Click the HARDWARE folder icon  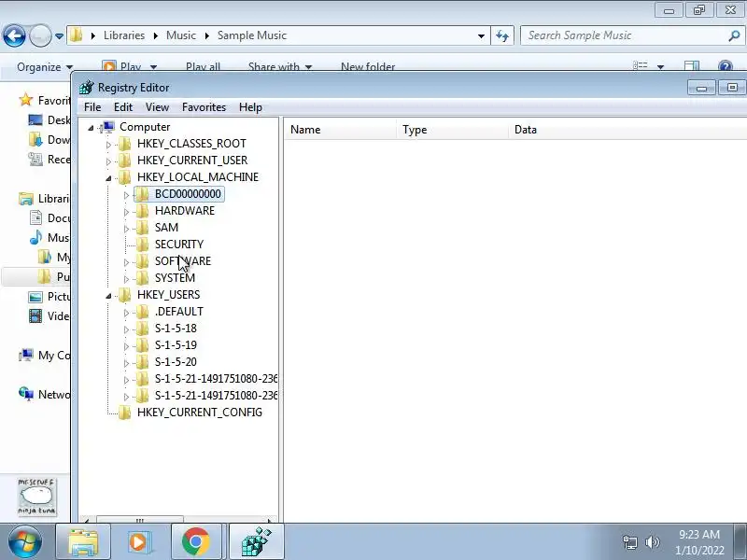(143, 211)
